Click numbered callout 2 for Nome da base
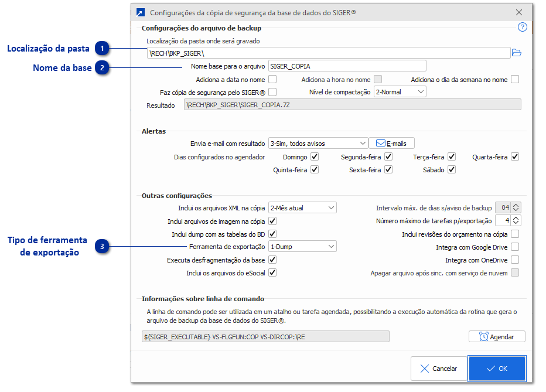 (102, 67)
